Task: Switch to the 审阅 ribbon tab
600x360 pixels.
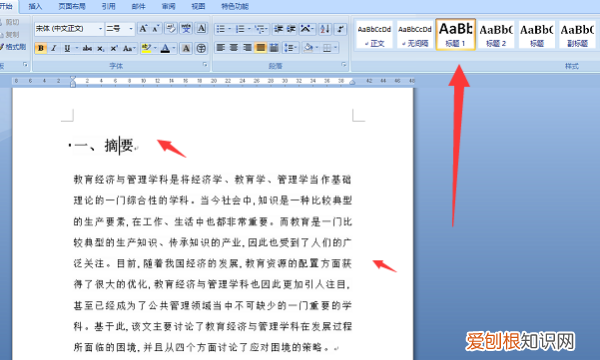Action: click(168, 6)
